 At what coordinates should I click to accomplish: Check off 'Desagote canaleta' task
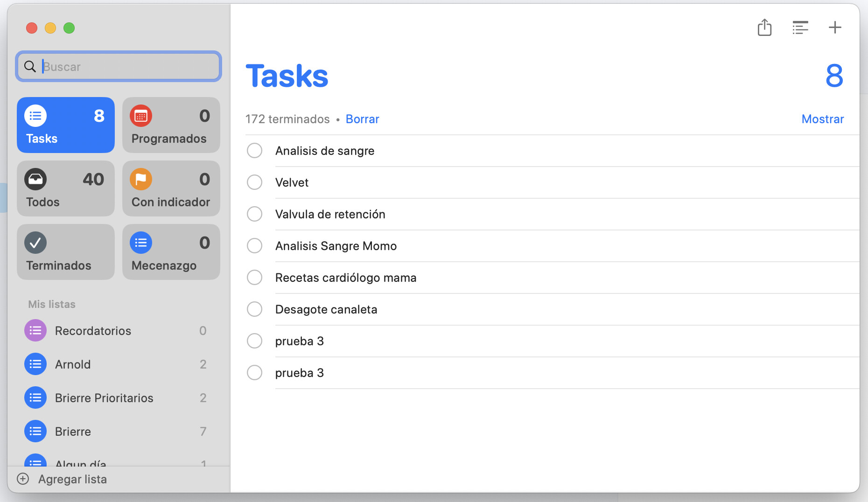coord(254,309)
